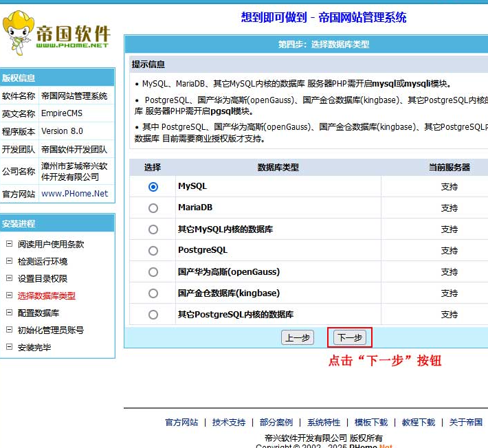Image resolution: width=488 pixels, height=448 pixels.
Task: Click the 下一步 button
Action: pyautogui.click(x=350, y=337)
